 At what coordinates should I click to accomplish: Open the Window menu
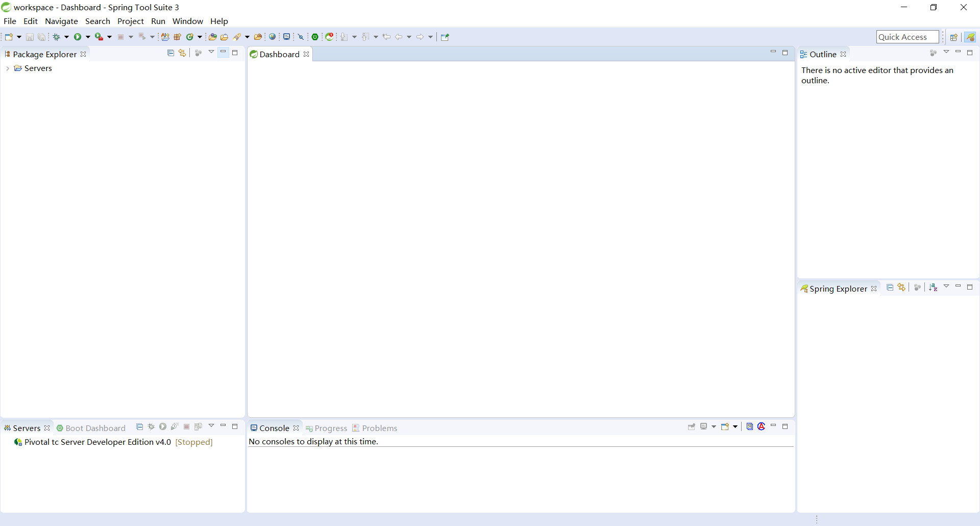pyautogui.click(x=187, y=21)
